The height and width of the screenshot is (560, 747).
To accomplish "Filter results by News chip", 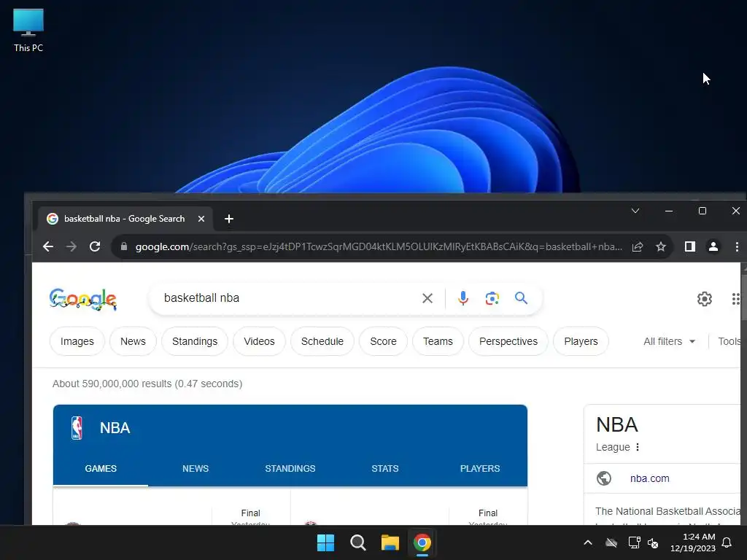I will [x=133, y=341].
